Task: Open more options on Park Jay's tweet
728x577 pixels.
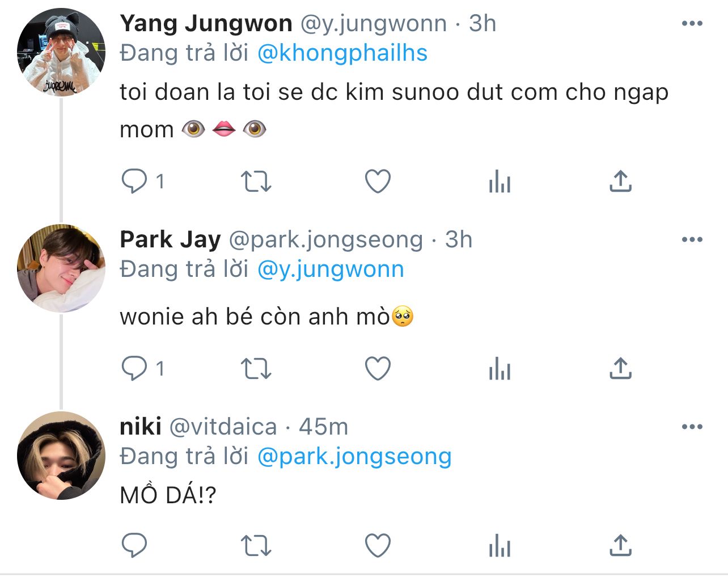Action: [x=692, y=240]
